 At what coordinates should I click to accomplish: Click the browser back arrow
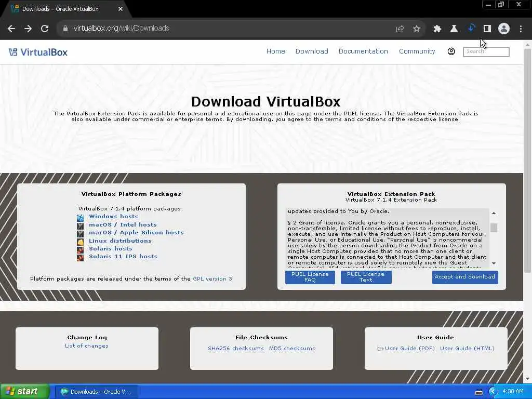[11, 29]
